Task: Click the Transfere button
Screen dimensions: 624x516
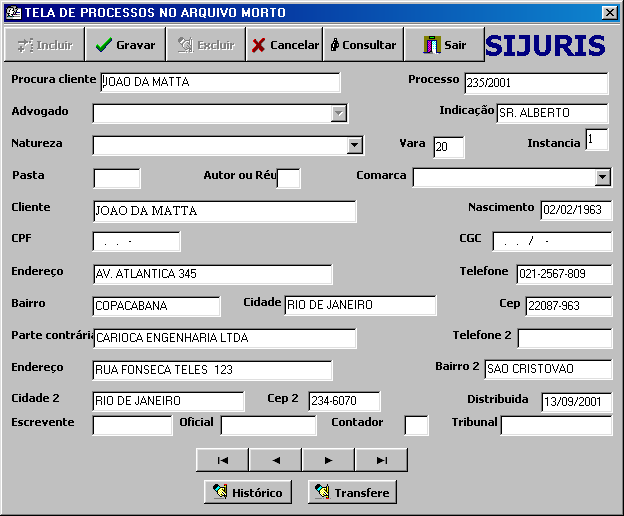Action: (351, 492)
